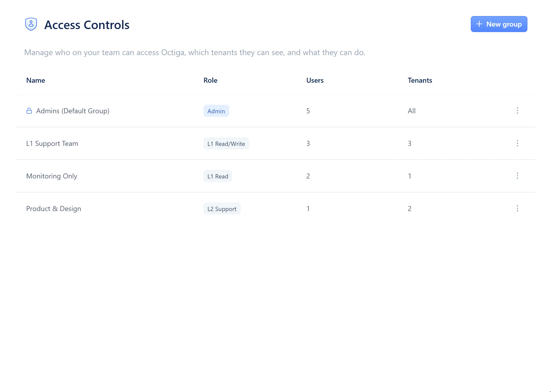
Task: Click the Access Controls page title
Action: [x=87, y=25]
